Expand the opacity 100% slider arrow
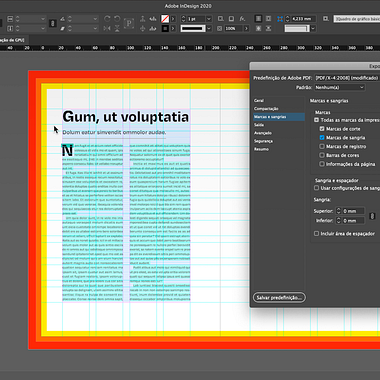Viewport: 380px width, 380px height. click(x=246, y=29)
